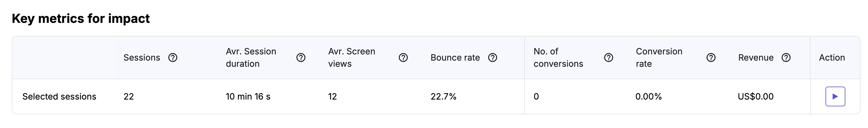Click the Avr. Screen views question mark icon

point(403,58)
